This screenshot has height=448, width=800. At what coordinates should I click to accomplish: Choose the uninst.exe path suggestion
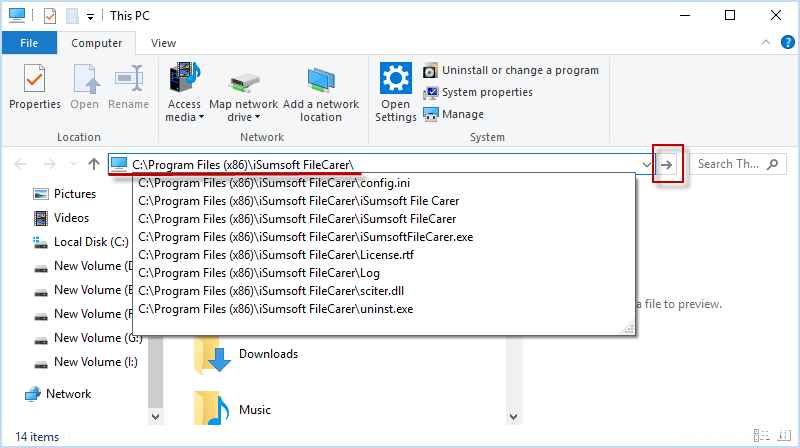pyautogui.click(x=275, y=309)
